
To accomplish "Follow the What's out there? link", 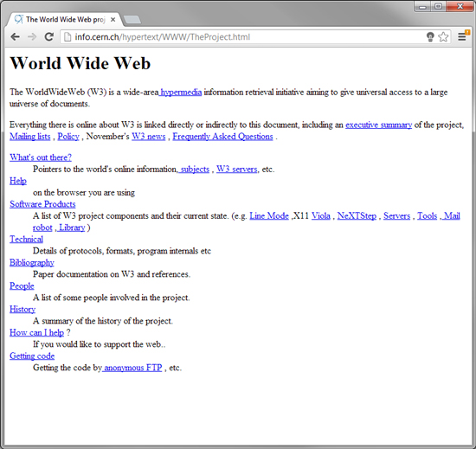I will click(41, 157).
